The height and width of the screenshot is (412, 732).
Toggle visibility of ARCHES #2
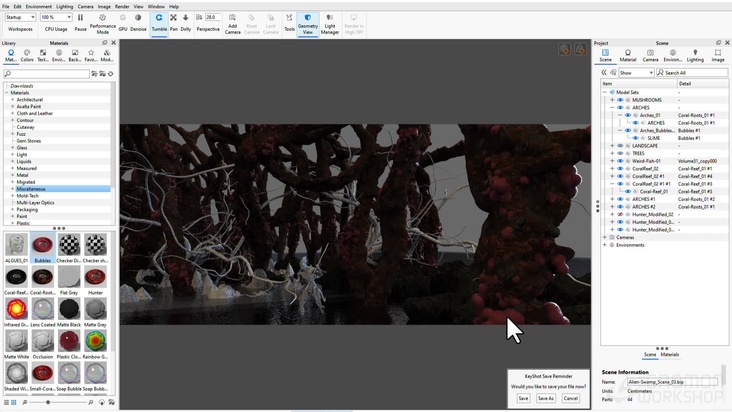(620, 207)
